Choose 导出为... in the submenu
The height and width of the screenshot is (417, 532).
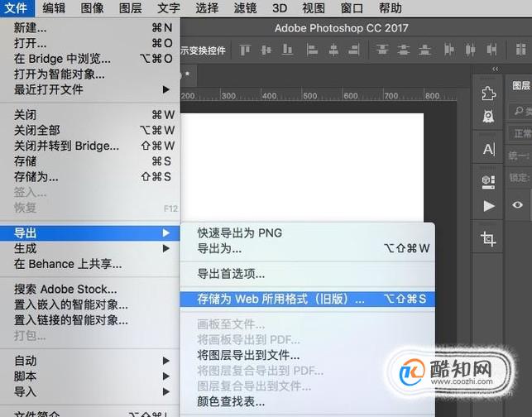pyautogui.click(x=308, y=249)
